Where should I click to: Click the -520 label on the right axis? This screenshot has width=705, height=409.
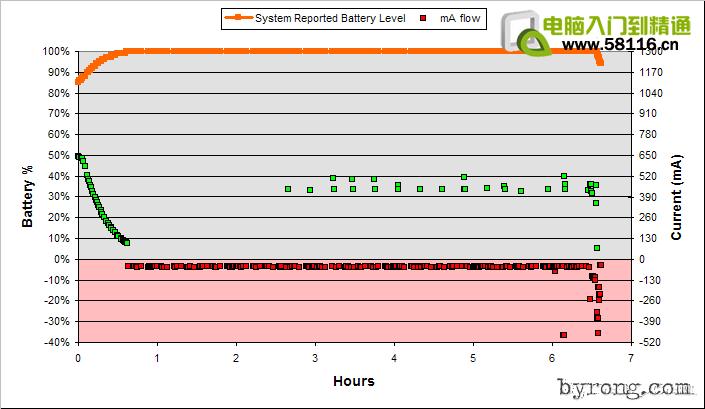pos(651,342)
